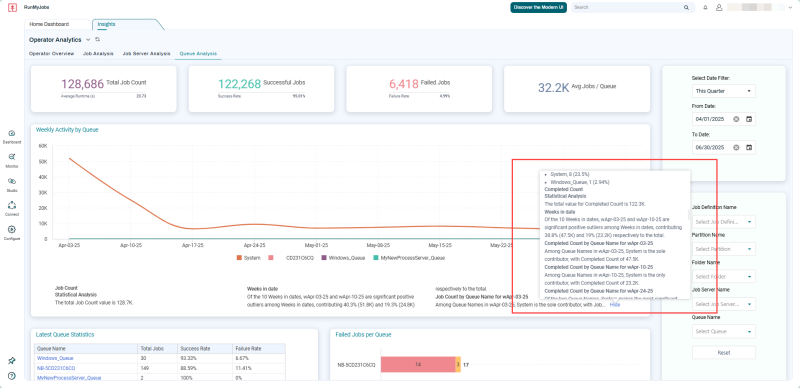Open the To Date calendar picker

coord(748,148)
